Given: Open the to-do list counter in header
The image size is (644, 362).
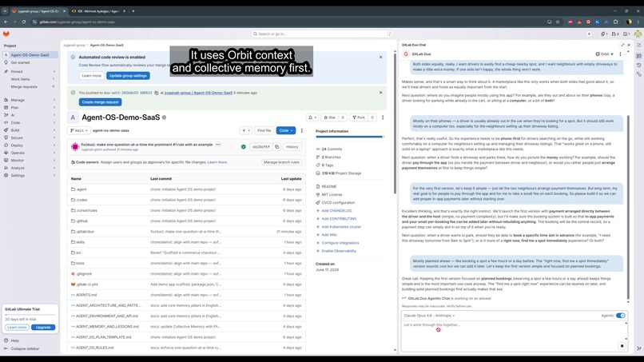Looking at the screenshot, I should [626, 34].
